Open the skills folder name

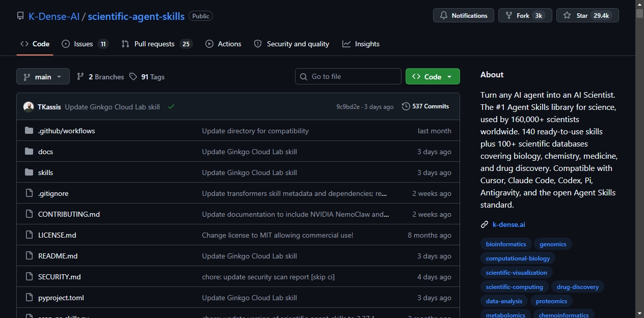click(x=45, y=172)
